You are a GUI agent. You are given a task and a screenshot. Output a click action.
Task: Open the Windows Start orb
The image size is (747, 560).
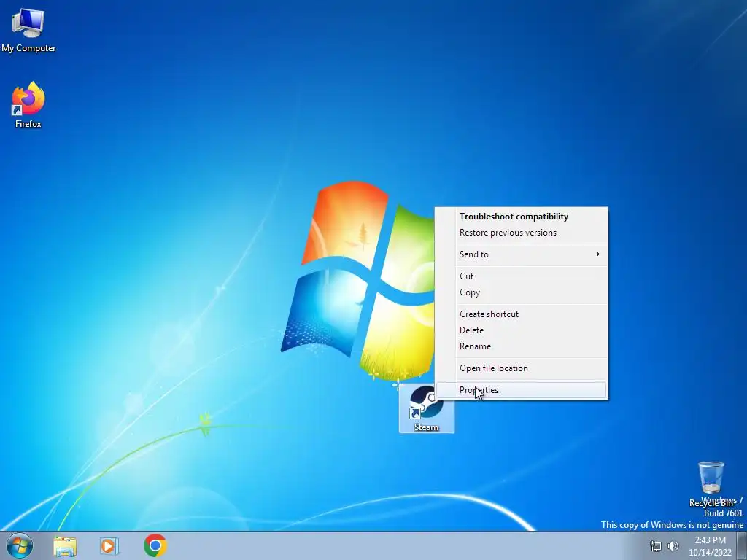click(x=20, y=545)
